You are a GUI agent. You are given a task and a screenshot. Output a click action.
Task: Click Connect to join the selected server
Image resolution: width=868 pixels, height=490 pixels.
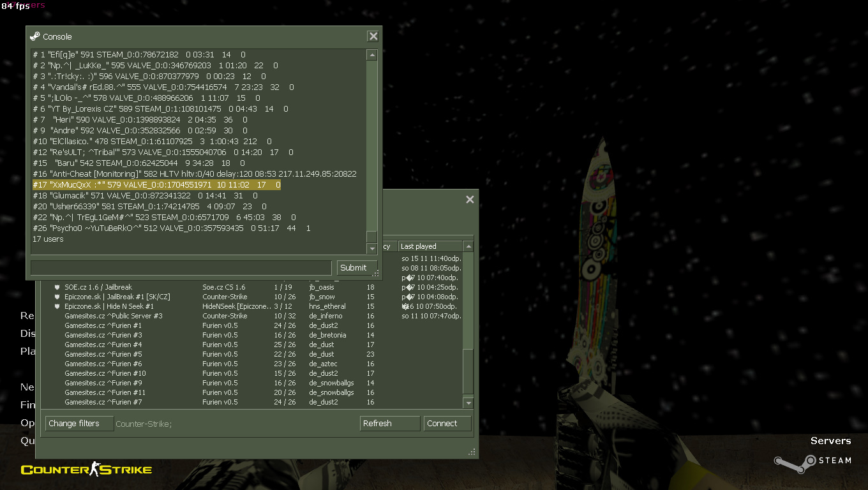447,424
